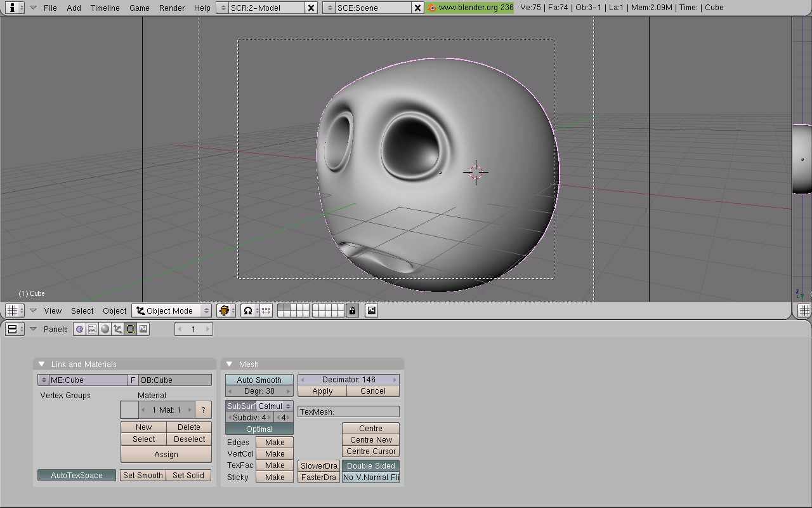The height and width of the screenshot is (508, 812).
Task: Open the Object menu in 3D header
Action: (114, 311)
